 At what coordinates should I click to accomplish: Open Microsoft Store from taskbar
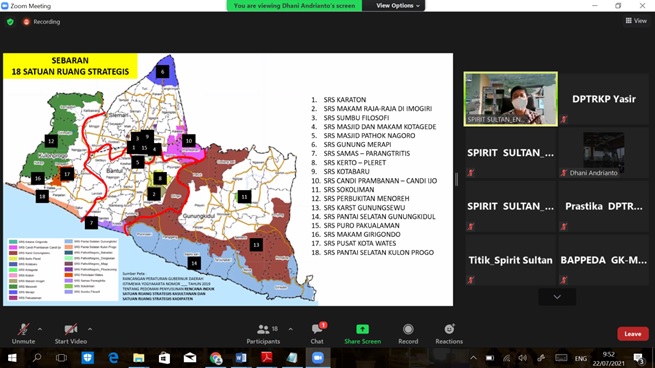pos(164,358)
